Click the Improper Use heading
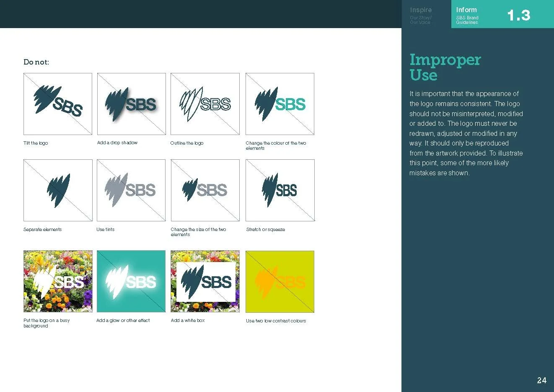The width and height of the screenshot is (554, 392). [x=445, y=67]
